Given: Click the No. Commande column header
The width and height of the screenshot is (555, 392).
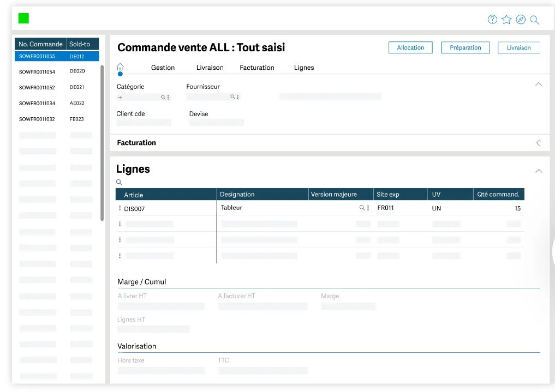Looking at the screenshot, I should coord(41,44).
